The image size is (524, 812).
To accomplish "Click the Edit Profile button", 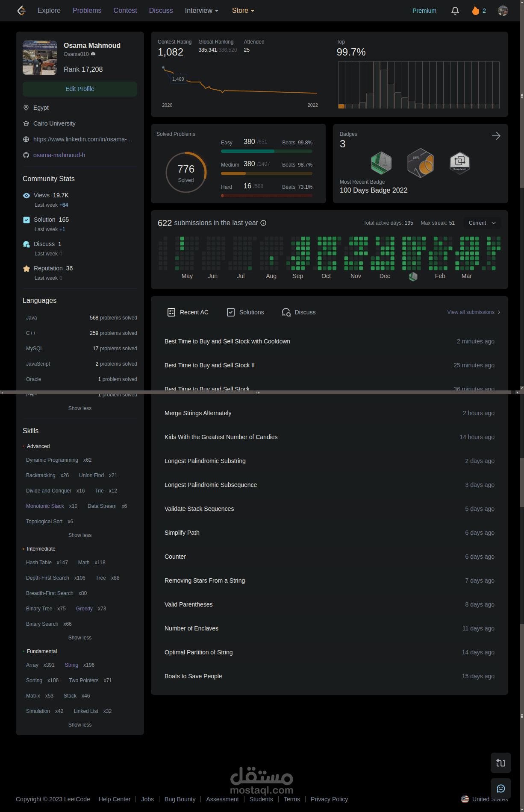I will tap(80, 89).
